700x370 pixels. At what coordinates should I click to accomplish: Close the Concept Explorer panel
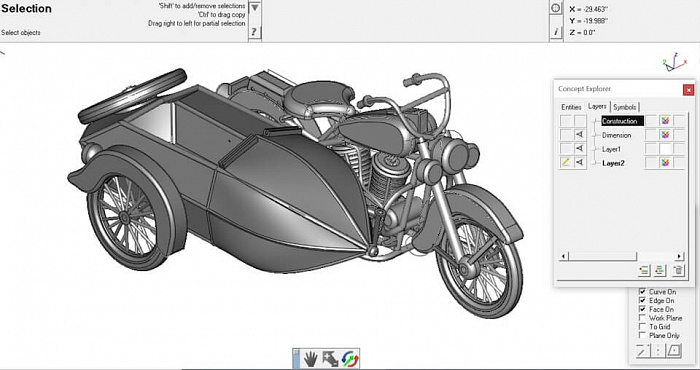(x=688, y=90)
